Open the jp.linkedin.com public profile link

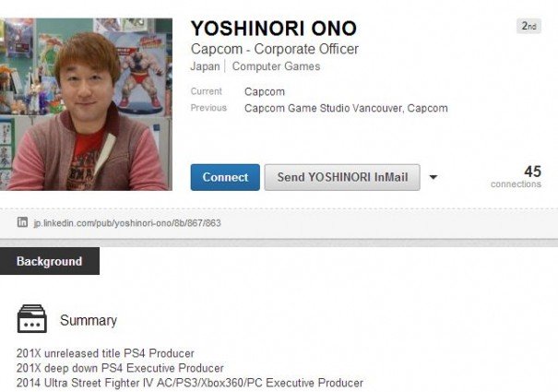click(127, 223)
